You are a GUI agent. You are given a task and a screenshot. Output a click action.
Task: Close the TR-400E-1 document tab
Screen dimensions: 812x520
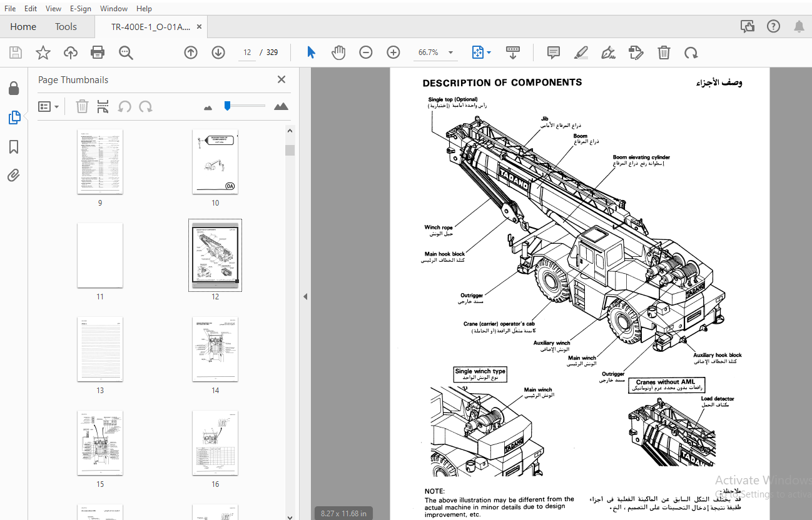[x=200, y=27]
